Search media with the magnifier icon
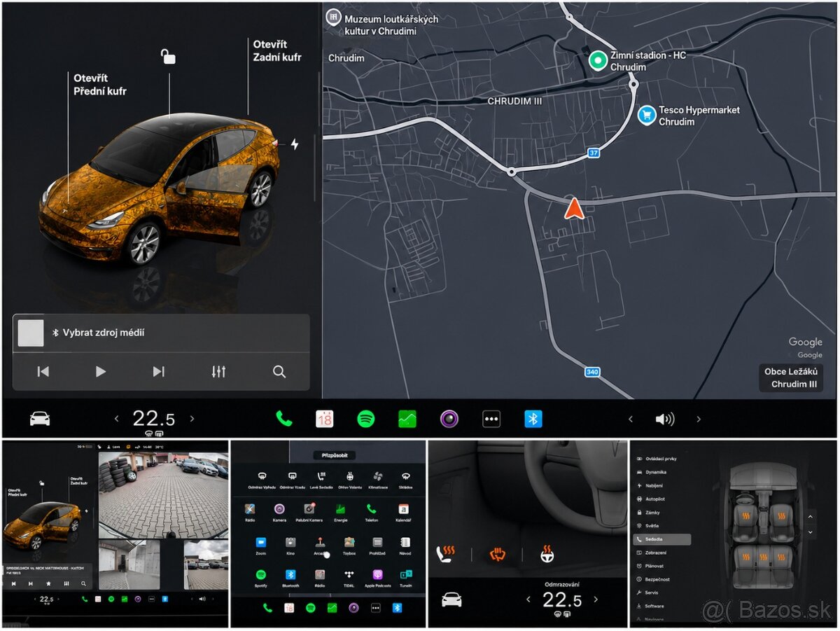Viewport: 840px width, 631px height. [x=279, y=372]
